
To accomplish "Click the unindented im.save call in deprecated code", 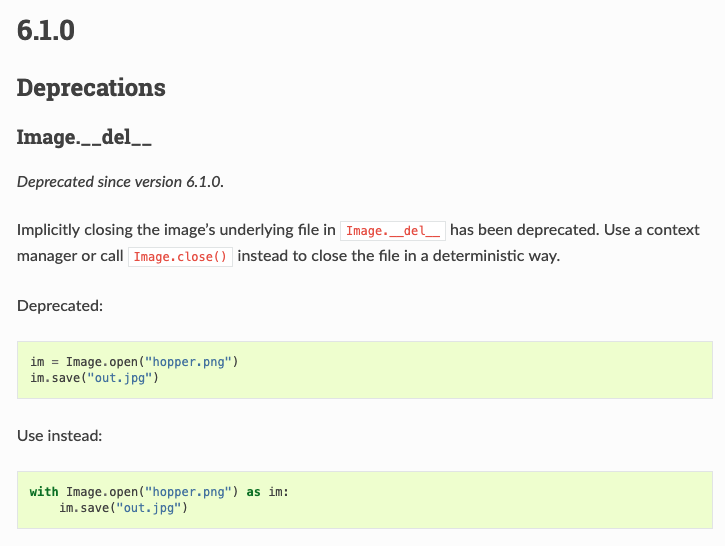I will tap(95, 378).
